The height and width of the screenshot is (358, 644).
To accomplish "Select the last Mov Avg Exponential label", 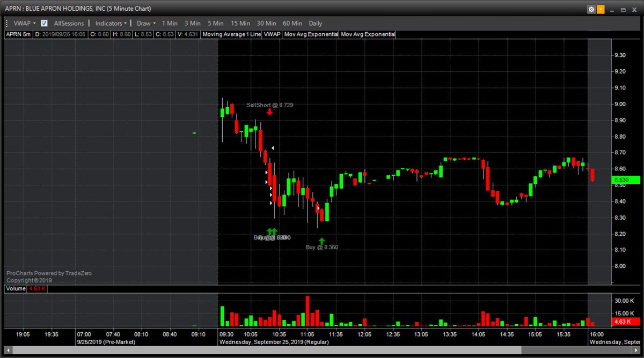I will point(368,34).
